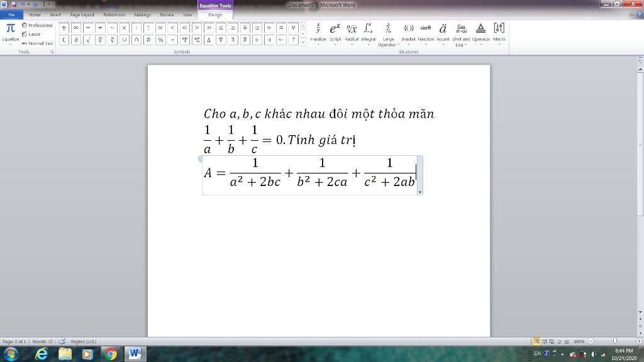Switch equation to Linear format
The height and width of the screenshot is (362, 644).
coord(31,35)
